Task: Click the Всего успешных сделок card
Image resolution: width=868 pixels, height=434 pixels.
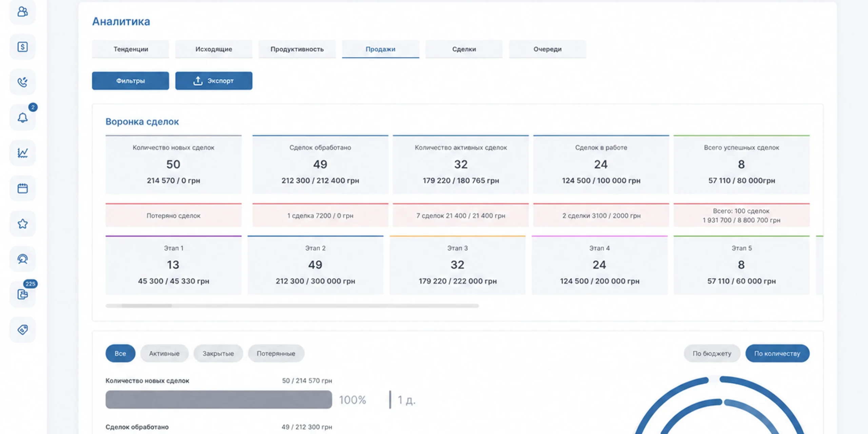Action: tap(742, 164)
